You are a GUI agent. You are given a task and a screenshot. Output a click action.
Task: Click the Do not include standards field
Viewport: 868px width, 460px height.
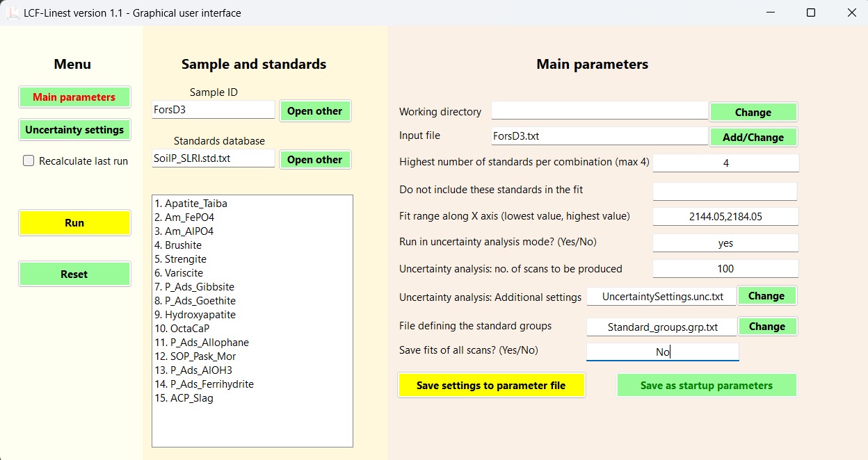tap(725, 191)
